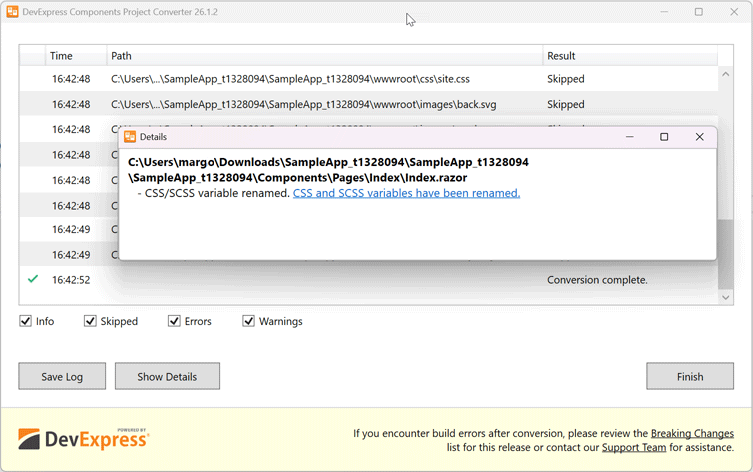Click the DevExpress logo in the footer
This screenshot has width=753, height=472.
click(84, 439)
